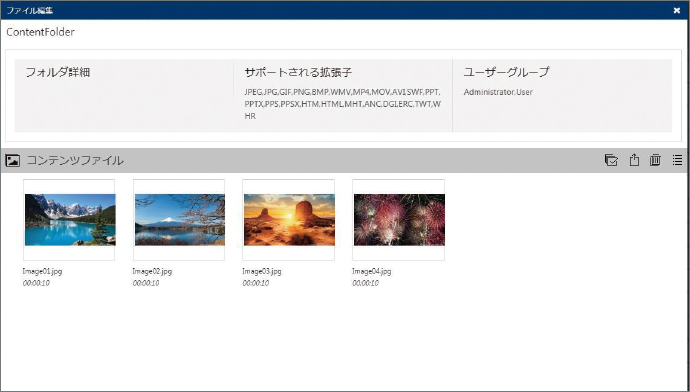Click the サポートされる拡張子 heading
The image size is (690, 392).
pos(298,72)
